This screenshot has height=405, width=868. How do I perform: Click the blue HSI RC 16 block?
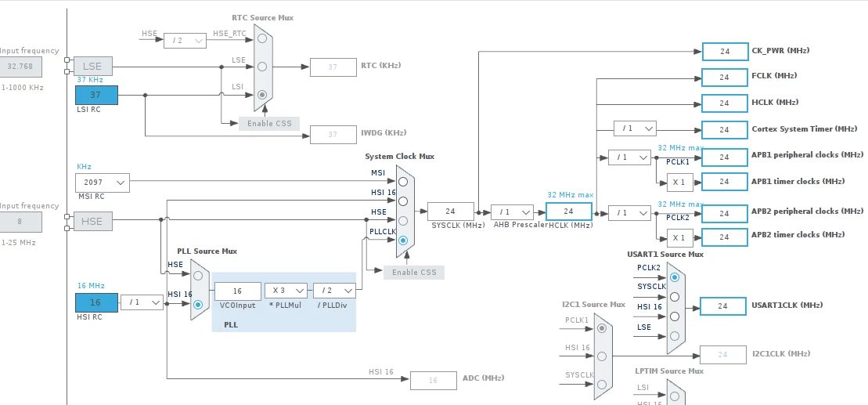click(96, 303)
